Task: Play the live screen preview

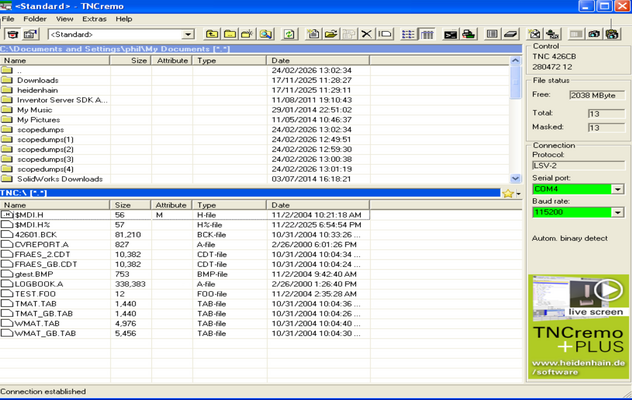Action: tap(608, 290)
